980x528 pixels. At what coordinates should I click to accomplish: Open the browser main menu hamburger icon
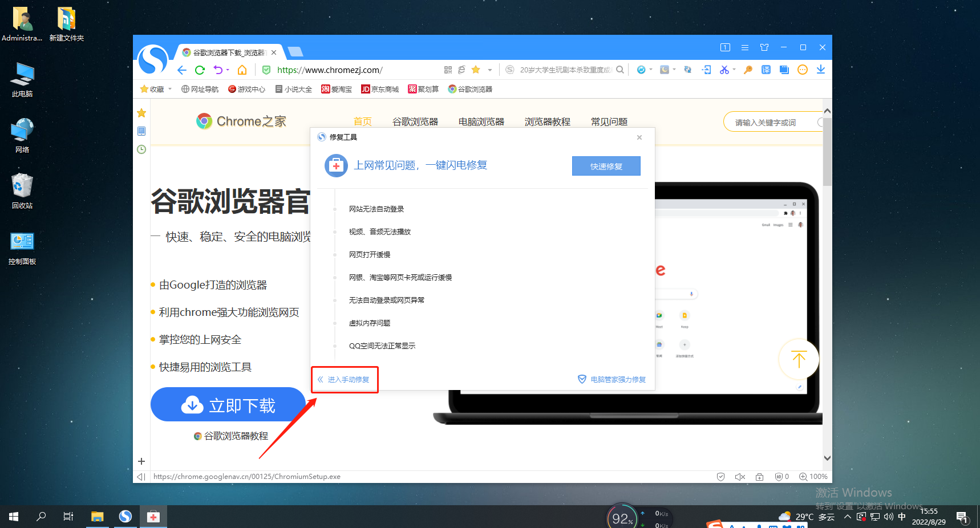[x=745, y=47]
